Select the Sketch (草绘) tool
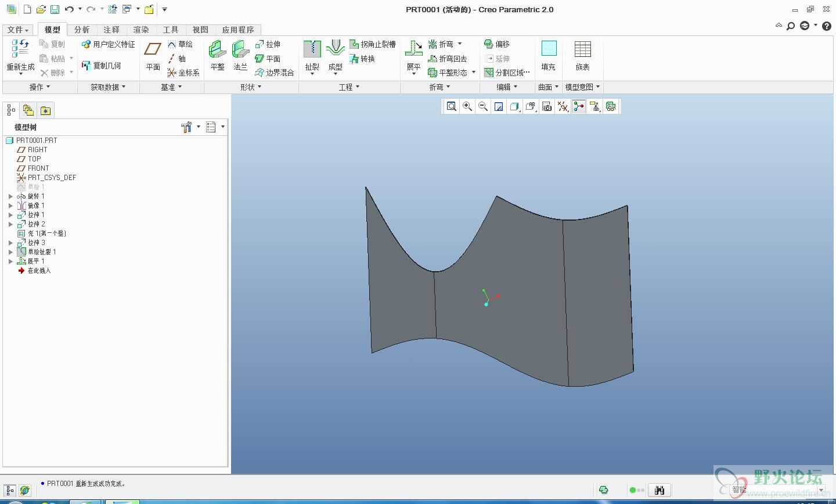Viewport: 836px width, 504px height. [x=180, y=44]
